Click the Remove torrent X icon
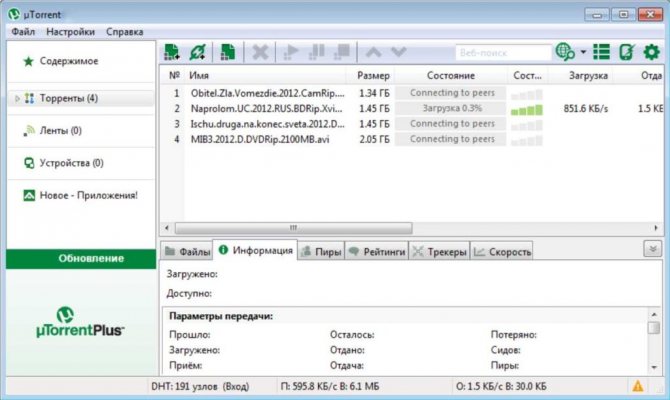 pyautogui.click(x=260, y=52)
